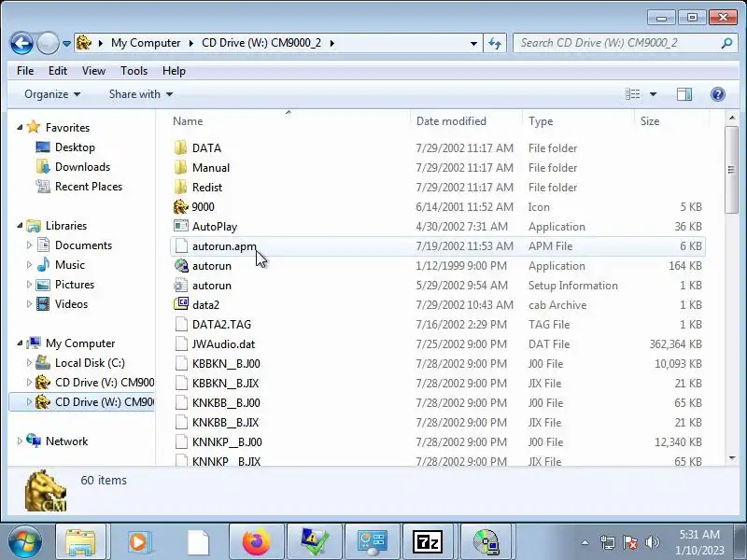Image resolution: width=747 pixels, height=560 pixels.
Task: Click the chess knight icon in address bar
Action: coord(84,43)
